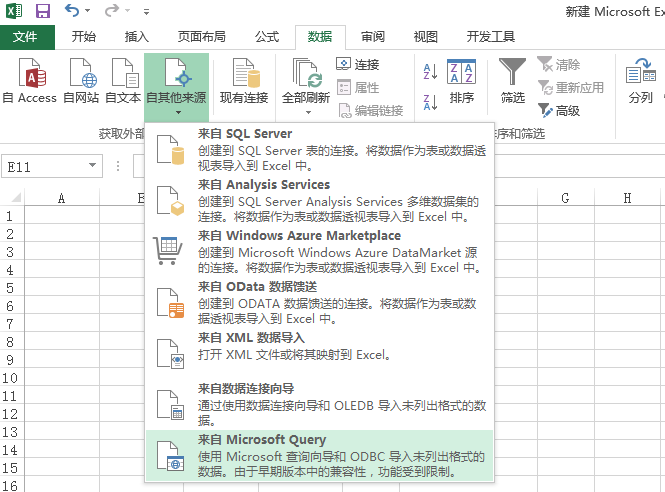Select row 1 header

point(11,216)
